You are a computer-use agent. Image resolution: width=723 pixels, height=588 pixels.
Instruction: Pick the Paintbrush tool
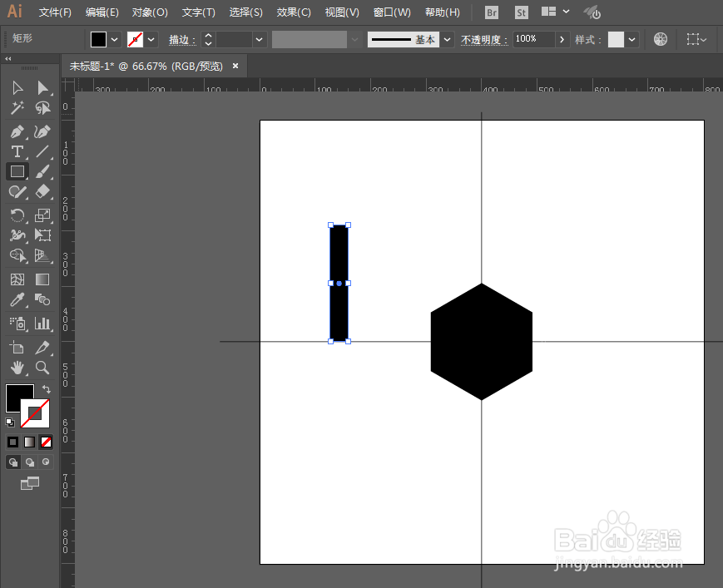(x=43, y=171)
